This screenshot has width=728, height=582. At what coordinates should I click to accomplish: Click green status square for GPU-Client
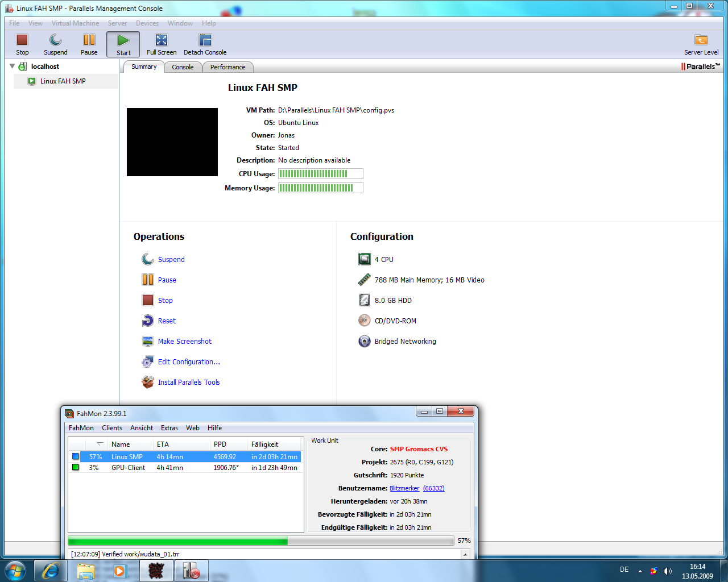[76, 467]
